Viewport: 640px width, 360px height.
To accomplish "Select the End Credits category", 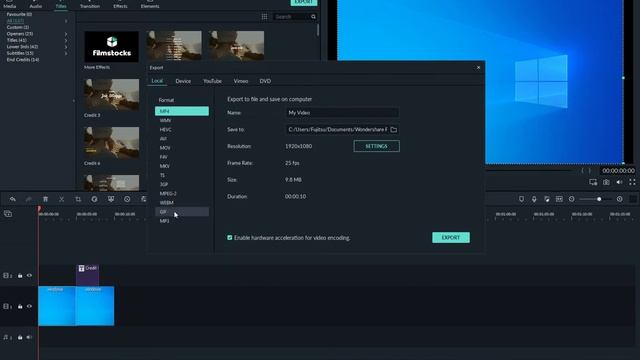I will click(x=23, y=60).
